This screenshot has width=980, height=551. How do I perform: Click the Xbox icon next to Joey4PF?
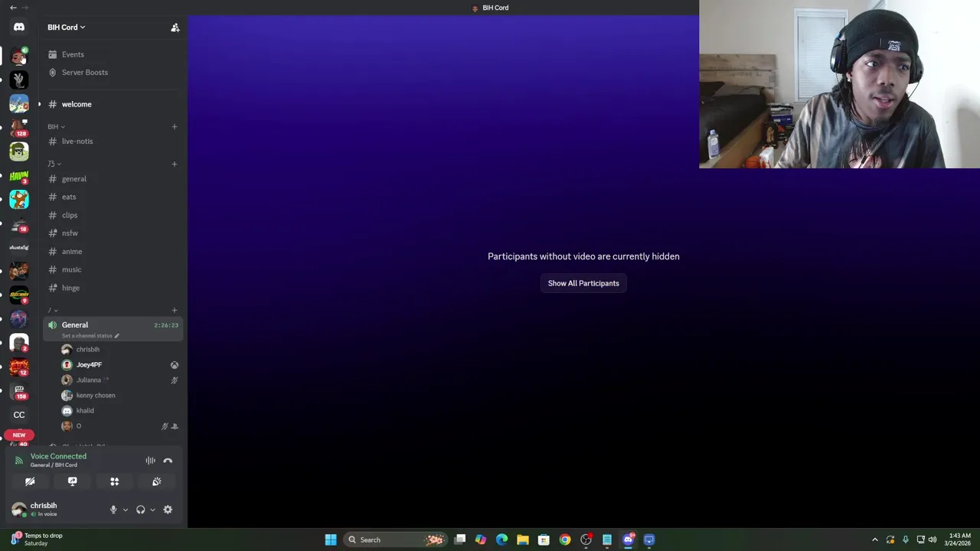click(x=175, y=365)
